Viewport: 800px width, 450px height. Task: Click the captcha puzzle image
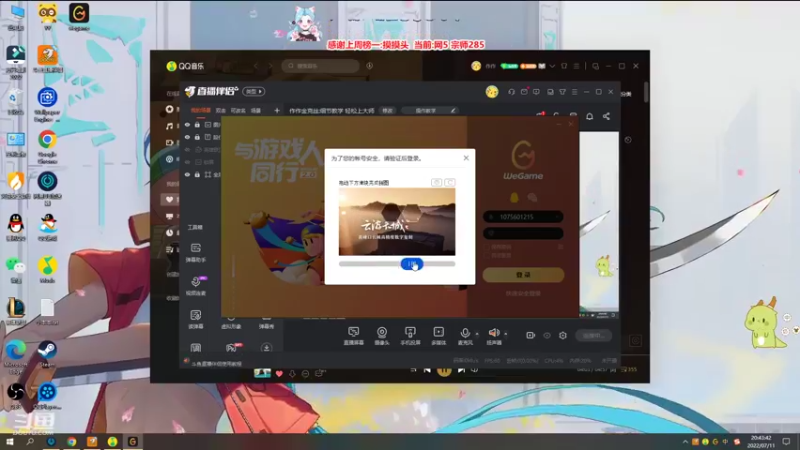tap(397, 222)
